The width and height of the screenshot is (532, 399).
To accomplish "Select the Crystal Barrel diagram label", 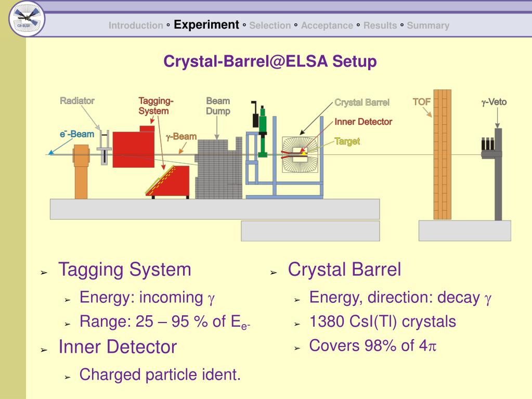I will click(x=362, y=102).
